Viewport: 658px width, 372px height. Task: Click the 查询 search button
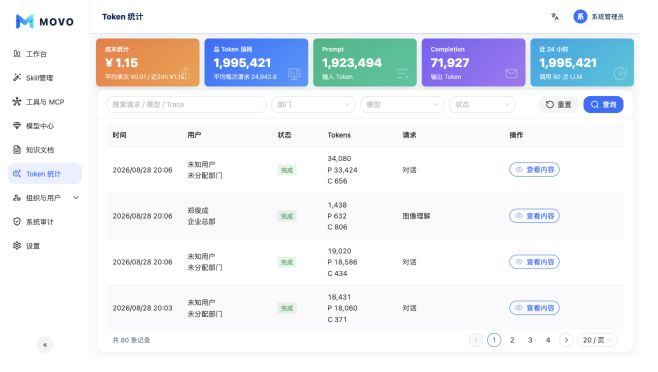pyautogui.click(x=603, y=105)
